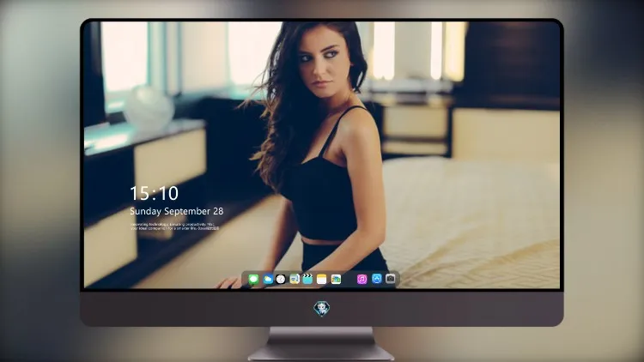
Task: Open the blue App Store icon
Action: tap(377, 279)
